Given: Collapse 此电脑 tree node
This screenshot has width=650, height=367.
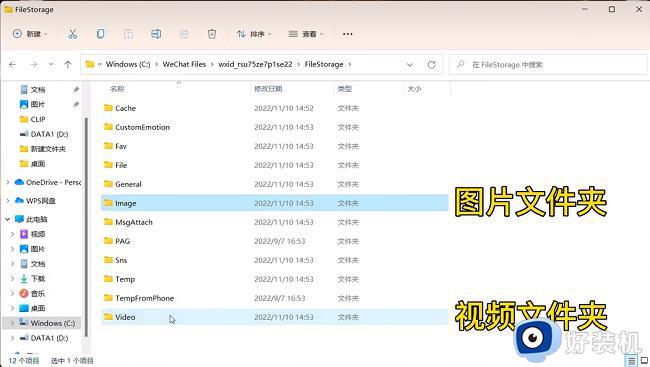Looking at the screenshot, I should click(x=7, y=219).
